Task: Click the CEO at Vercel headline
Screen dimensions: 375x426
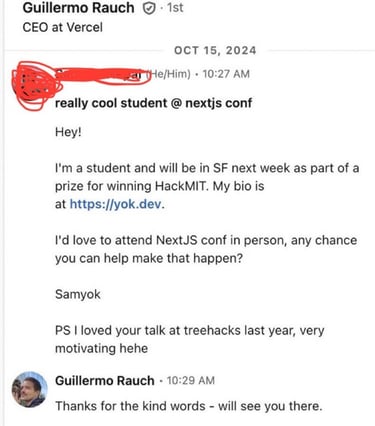Action: (x=62, y=27)
